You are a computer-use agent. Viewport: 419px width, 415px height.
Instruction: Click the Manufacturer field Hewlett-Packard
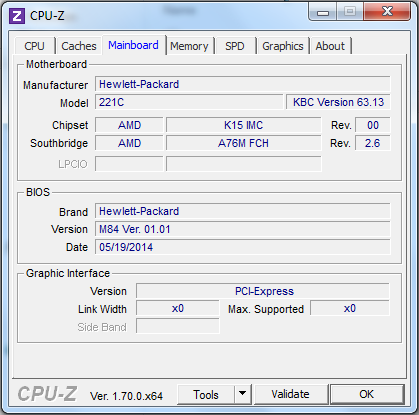243,84
